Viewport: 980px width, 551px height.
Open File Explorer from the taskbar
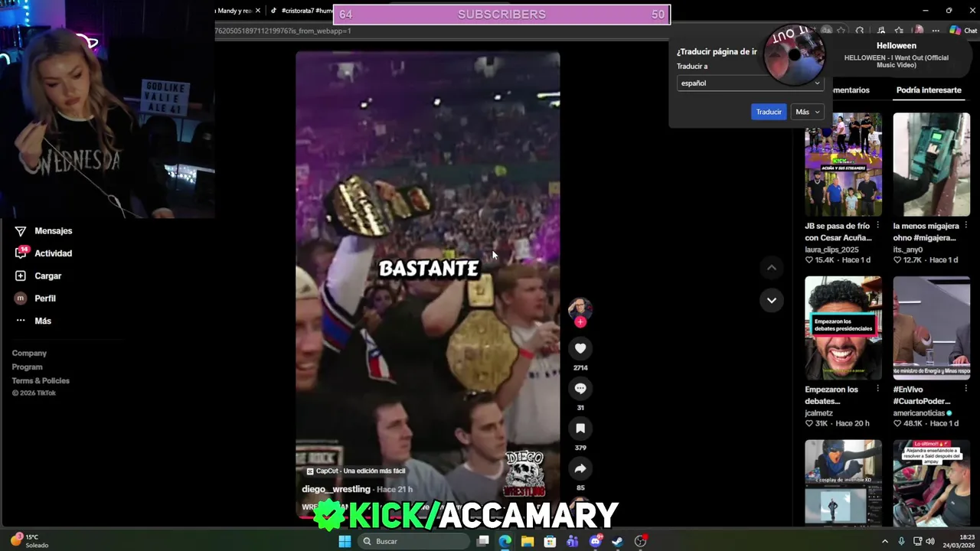click(x=528, y=541)
